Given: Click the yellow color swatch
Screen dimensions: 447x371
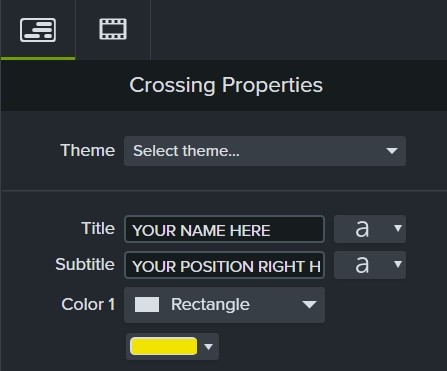Looking at the screenshot, I should pyautogui.click(x=163, y=346).
